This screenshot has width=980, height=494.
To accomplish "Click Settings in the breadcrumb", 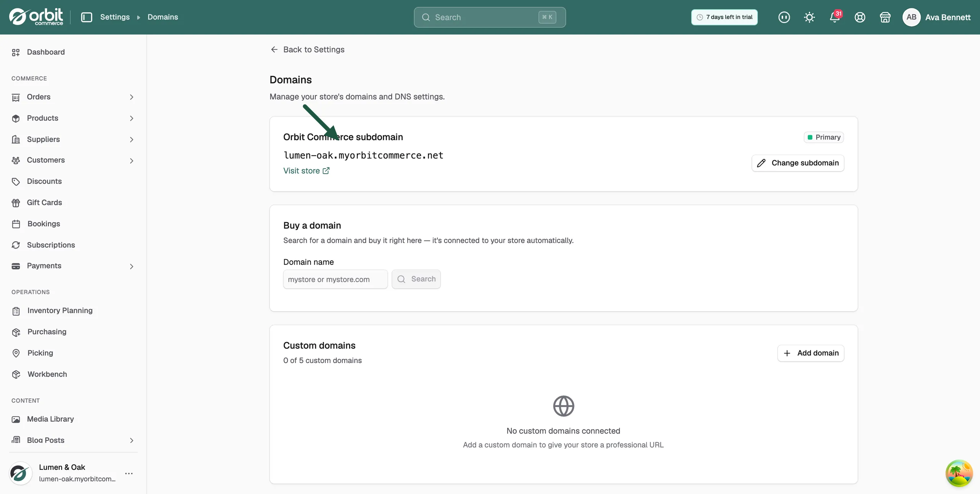I will [115, 17].
